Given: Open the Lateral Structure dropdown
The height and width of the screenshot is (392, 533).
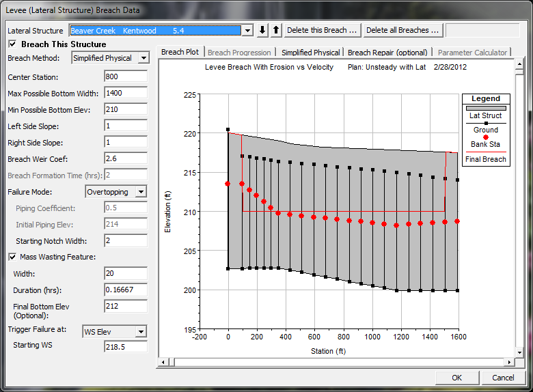Looking at the screenshot, I should [x=247, y=31].
